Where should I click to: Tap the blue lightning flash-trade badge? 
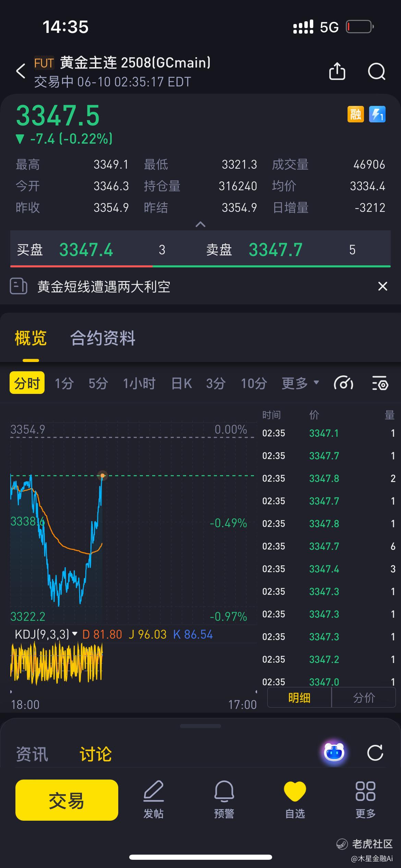[377, 114]
